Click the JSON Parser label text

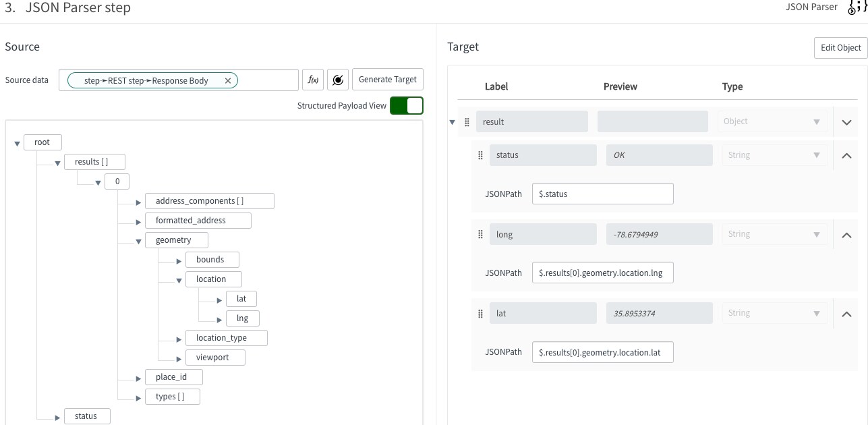coord(811,7)
